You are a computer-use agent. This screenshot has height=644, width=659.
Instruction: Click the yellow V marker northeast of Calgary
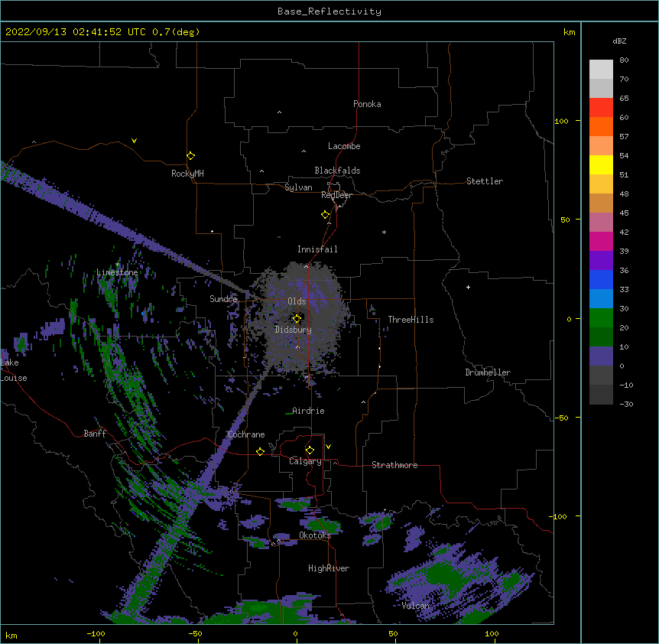328,447
